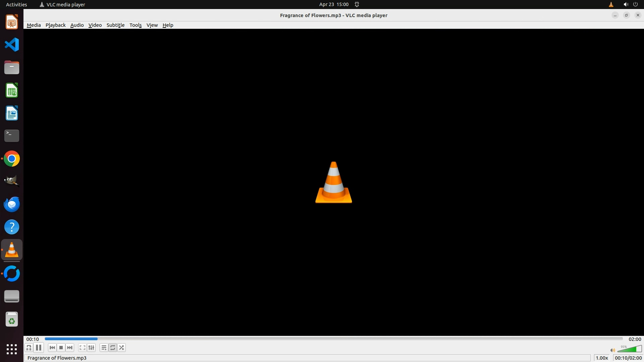Toggle elapsed/remaining time display 00:10/02:00
Image resolution: width=644 pixels, height=362 pixels.
click(628, 358)
